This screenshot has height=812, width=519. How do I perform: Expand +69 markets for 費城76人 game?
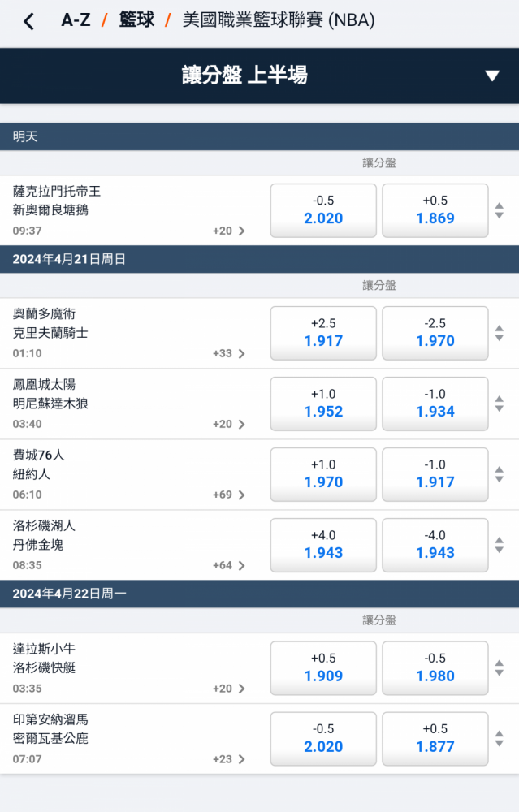tap(229, 495)
